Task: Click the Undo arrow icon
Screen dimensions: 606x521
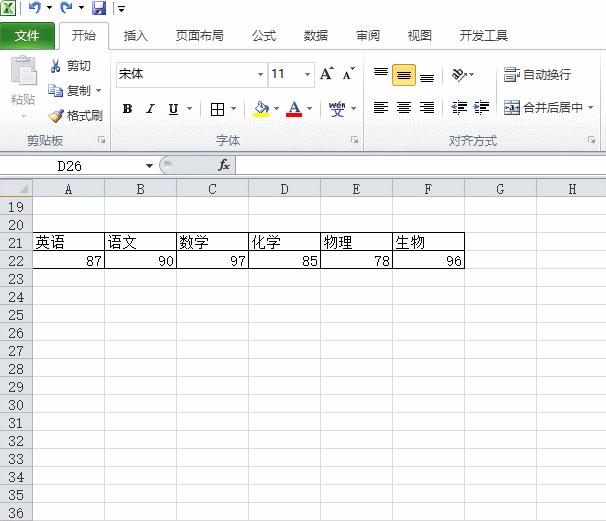Action: pos(34,9)
